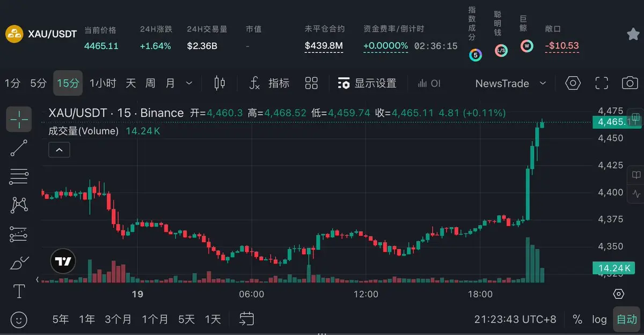Open price scale settings hexagon at bottom
The height and width of the screenshot is (335, 644).
pos(619,294)
